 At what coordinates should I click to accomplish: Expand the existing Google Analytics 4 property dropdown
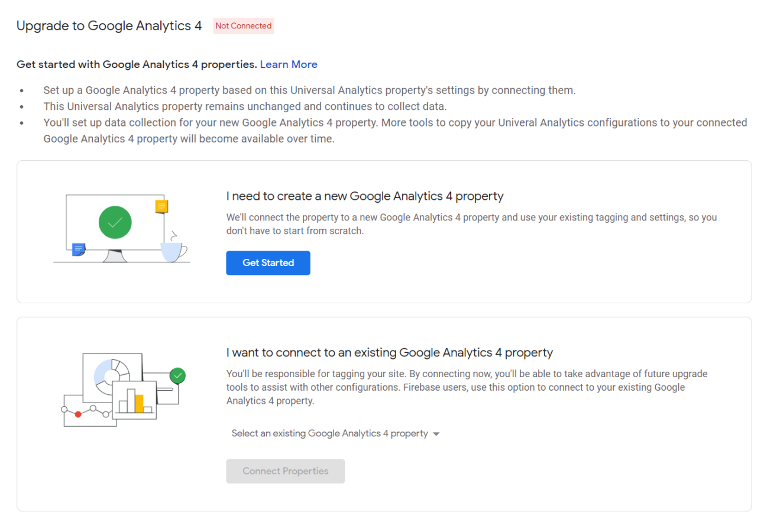(x=329, y=433)
